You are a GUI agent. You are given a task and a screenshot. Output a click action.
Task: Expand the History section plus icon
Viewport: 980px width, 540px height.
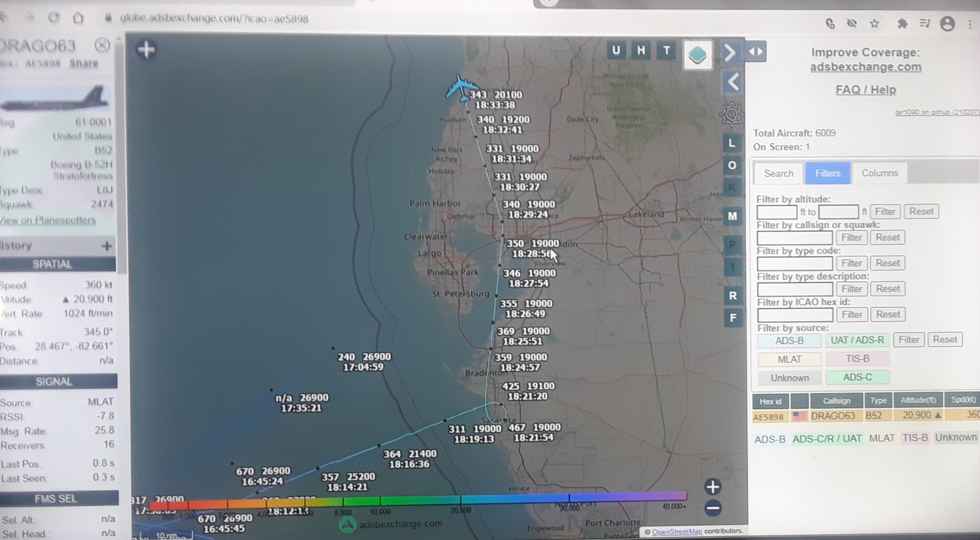[x=107, y=246]
